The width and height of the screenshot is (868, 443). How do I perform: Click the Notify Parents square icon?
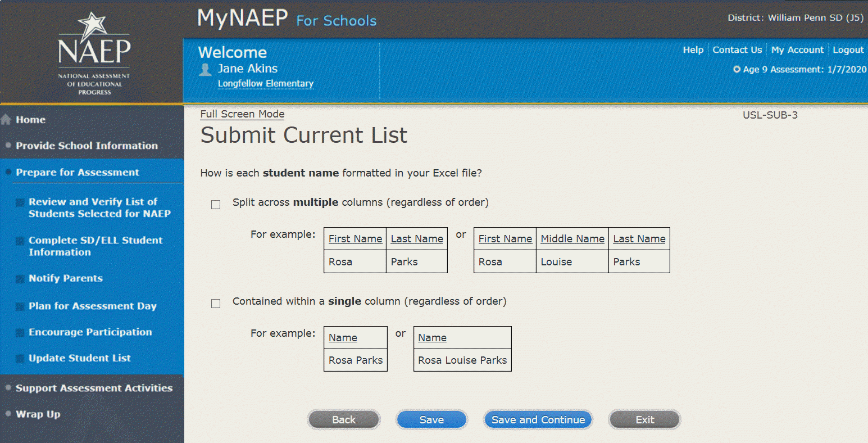click(x=20, y=279)
